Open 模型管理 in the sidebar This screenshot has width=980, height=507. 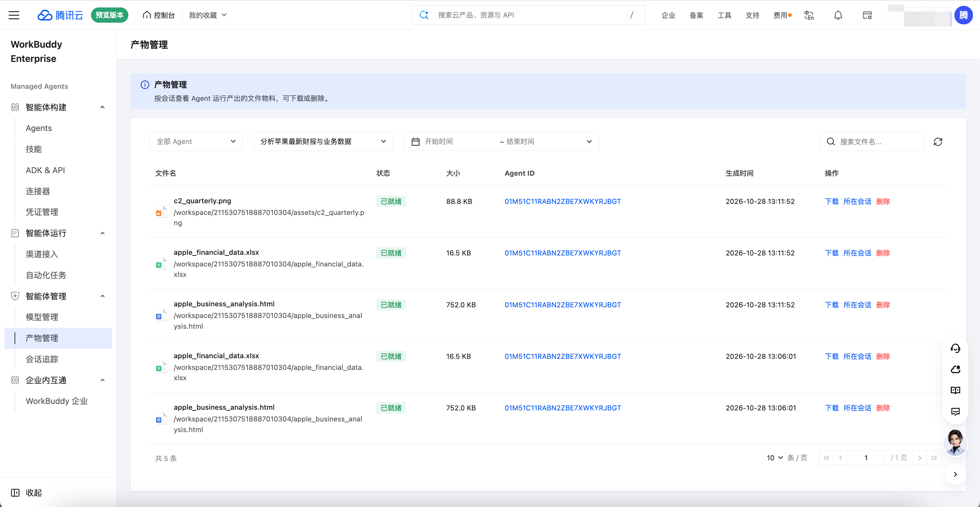coord(42,317)
